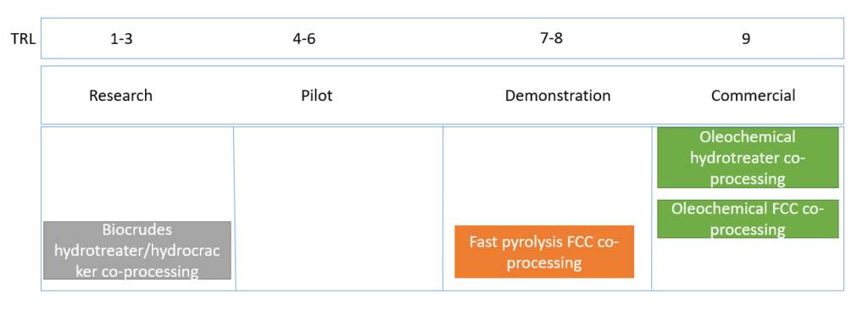Click the divider between Demonstration and Commercial columns

(x=652, y=208)
